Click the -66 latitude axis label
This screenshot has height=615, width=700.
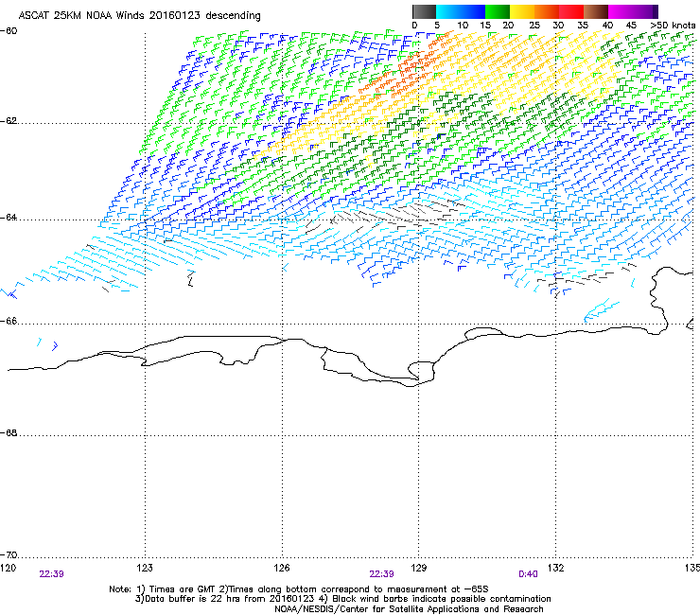coord(9,321)
